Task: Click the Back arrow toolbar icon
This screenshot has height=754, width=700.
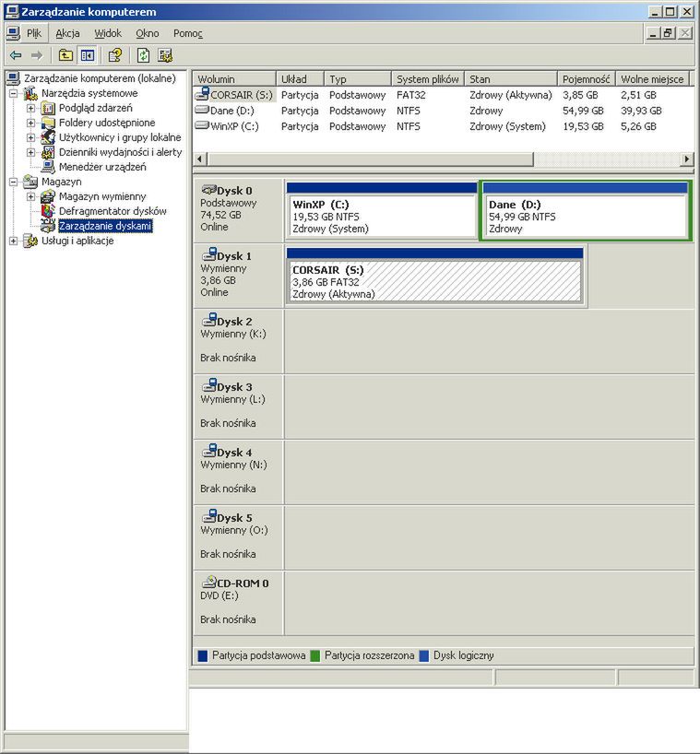Action: (16, 55)
